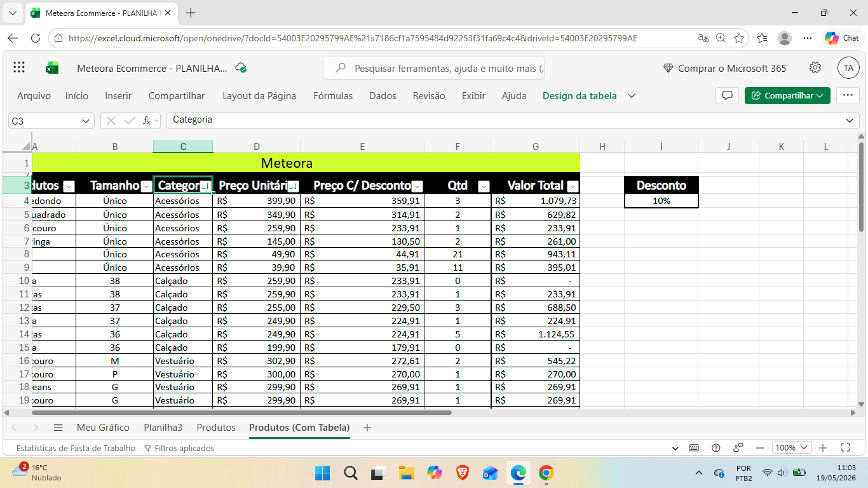868x488 pixels.
Task: Open the Preço C/ Desconto filter dropdown
Action: (417, 186)
